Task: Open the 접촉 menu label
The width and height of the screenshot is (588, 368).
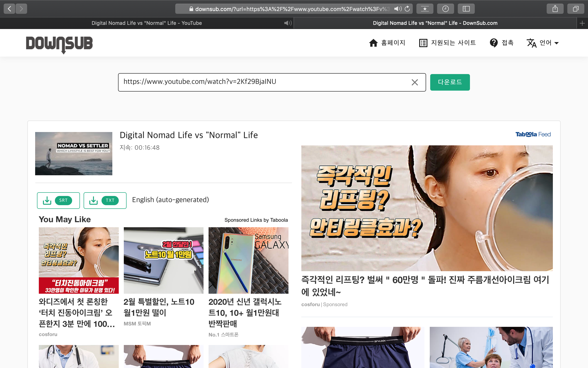Action: pos(508,43)
